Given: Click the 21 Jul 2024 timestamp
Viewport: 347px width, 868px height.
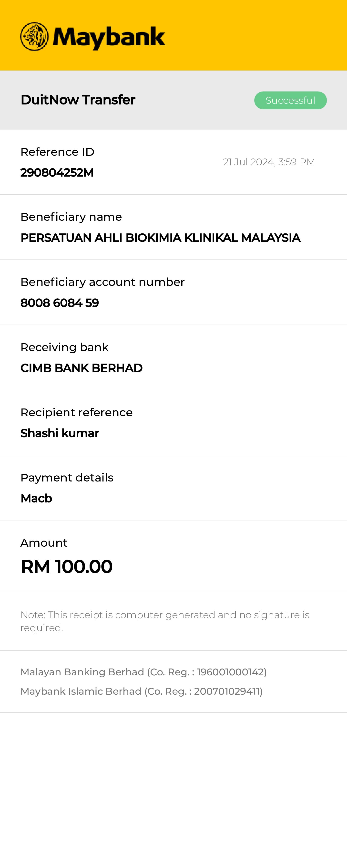Looking at the screenshot, I should tap(269, 162).
